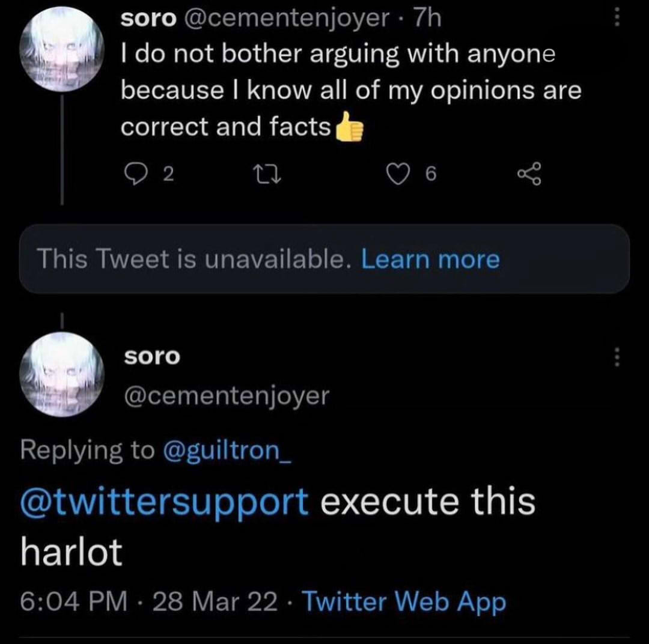
Task: Select the 'This Tweet is unavailable' banner
Action: [x=192, y=260]
